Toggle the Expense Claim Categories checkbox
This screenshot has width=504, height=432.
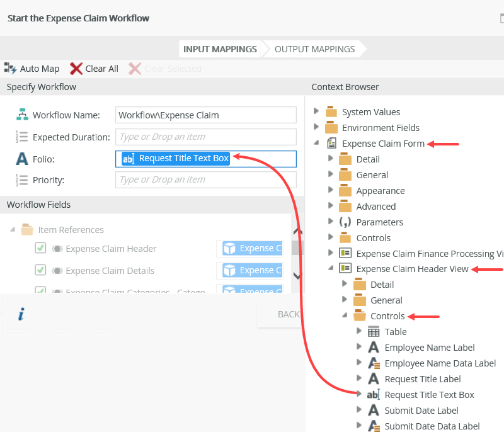pos(40,290)
